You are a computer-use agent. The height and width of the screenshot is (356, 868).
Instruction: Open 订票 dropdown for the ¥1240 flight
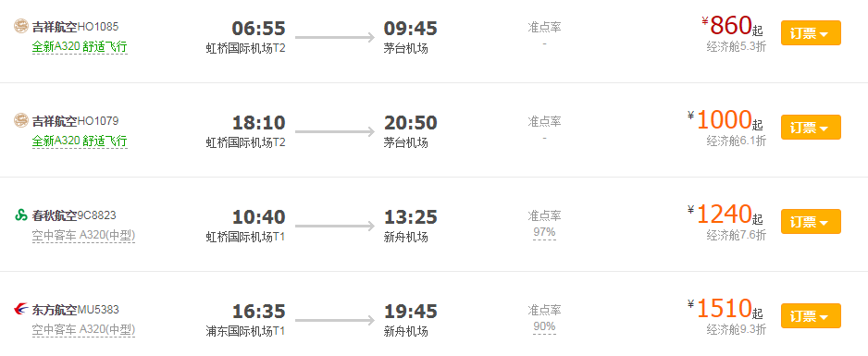point(811,222)
